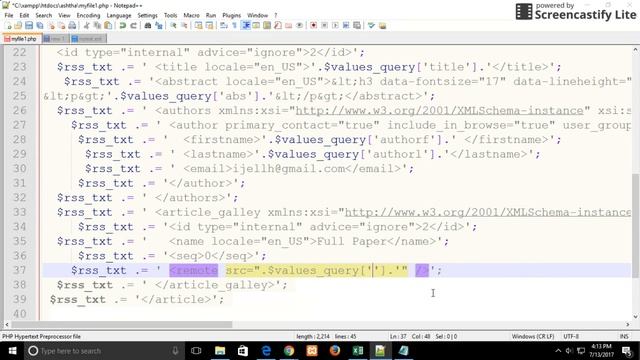This screenshot has width=640, height=360.
Task: Open Excel from the taskbar
Action: pos(358,351)
